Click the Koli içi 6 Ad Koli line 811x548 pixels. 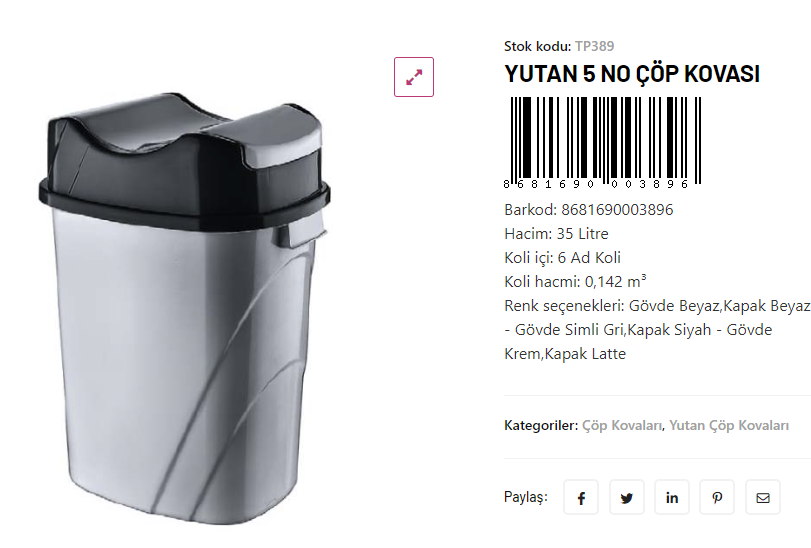pos(562,257)
